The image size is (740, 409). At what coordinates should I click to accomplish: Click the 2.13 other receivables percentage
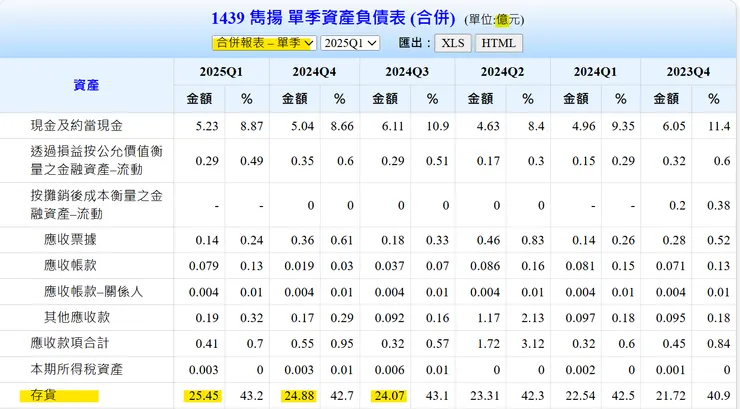click(x=533, y=317)
